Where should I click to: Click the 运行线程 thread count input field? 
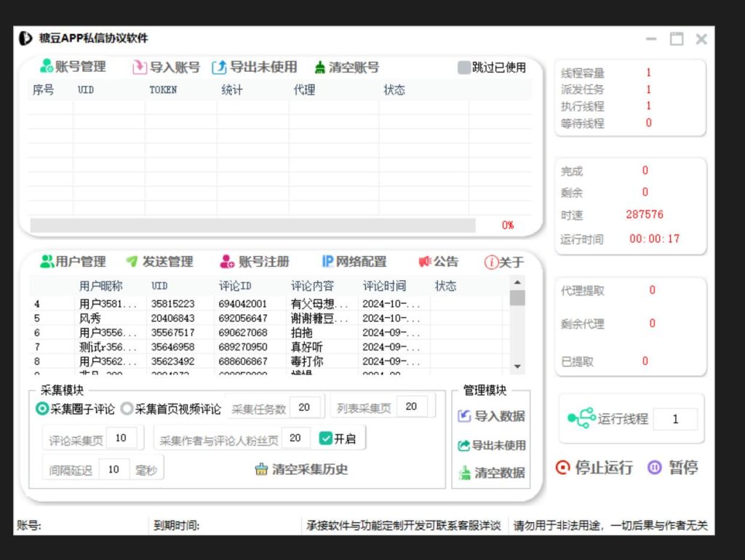[675, 419]
